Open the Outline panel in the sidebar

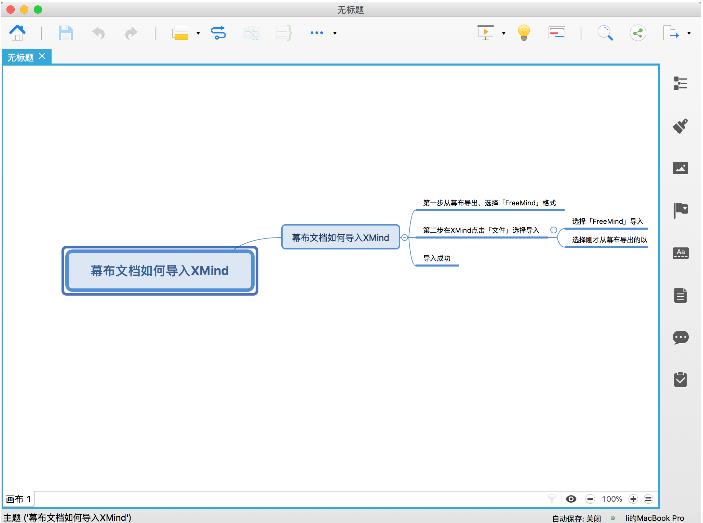click(681, 84)
